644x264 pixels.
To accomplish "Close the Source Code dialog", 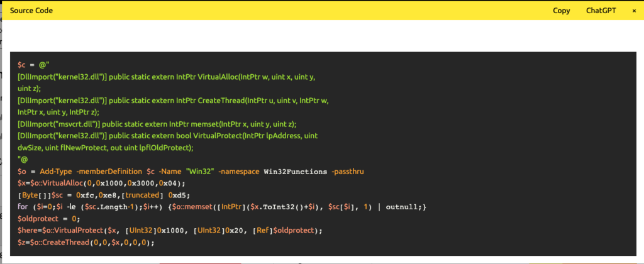I will (x=634, y=11).
